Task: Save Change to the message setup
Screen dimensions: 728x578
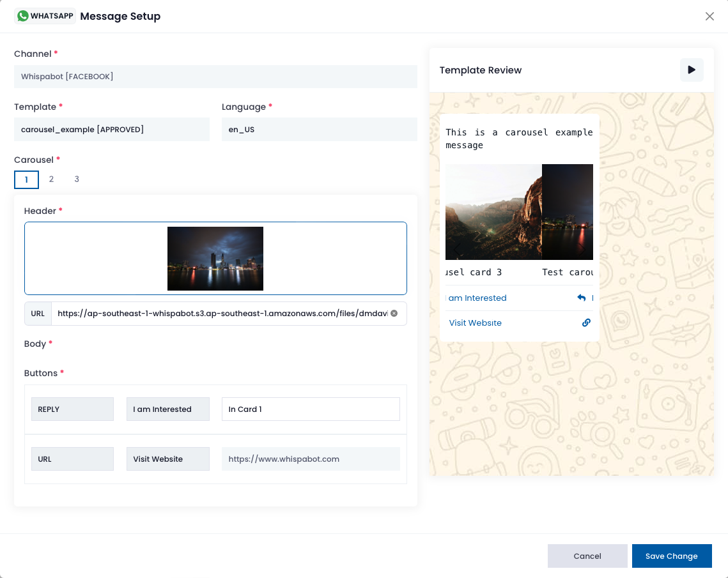Action: (x=671, y=556)
